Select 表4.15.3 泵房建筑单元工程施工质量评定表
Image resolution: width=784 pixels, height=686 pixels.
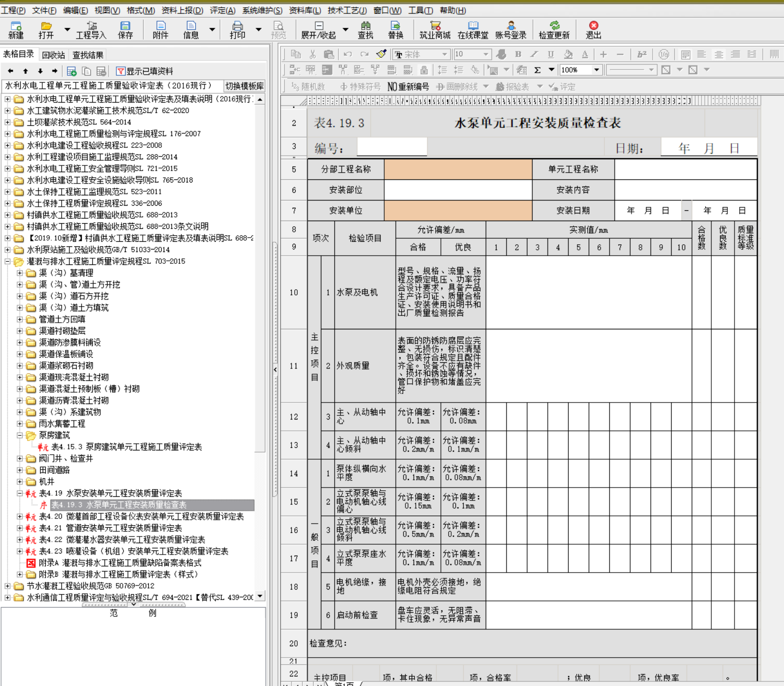[x=126, y=447]
